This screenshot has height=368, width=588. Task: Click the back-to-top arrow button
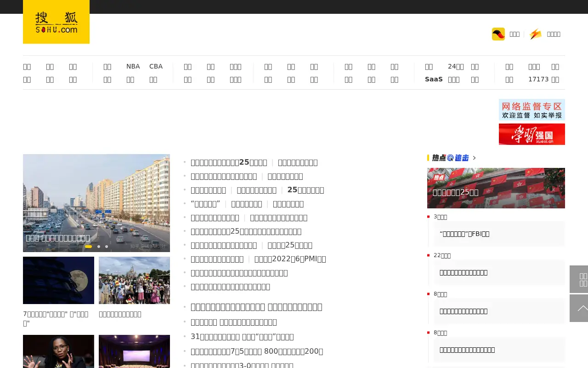[579, 308]
